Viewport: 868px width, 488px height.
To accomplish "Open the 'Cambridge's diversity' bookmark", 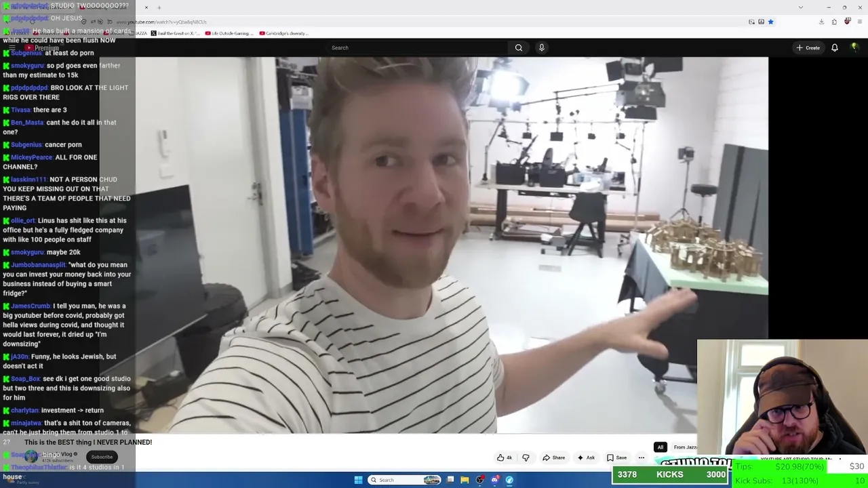I will click(x=283, y=33).
